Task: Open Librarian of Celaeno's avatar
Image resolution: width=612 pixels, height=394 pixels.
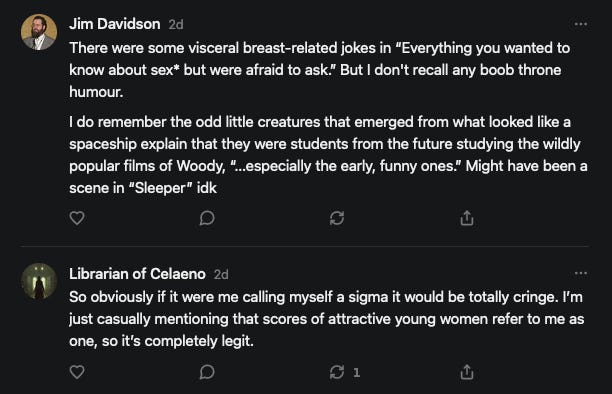Action: (39, 282)
